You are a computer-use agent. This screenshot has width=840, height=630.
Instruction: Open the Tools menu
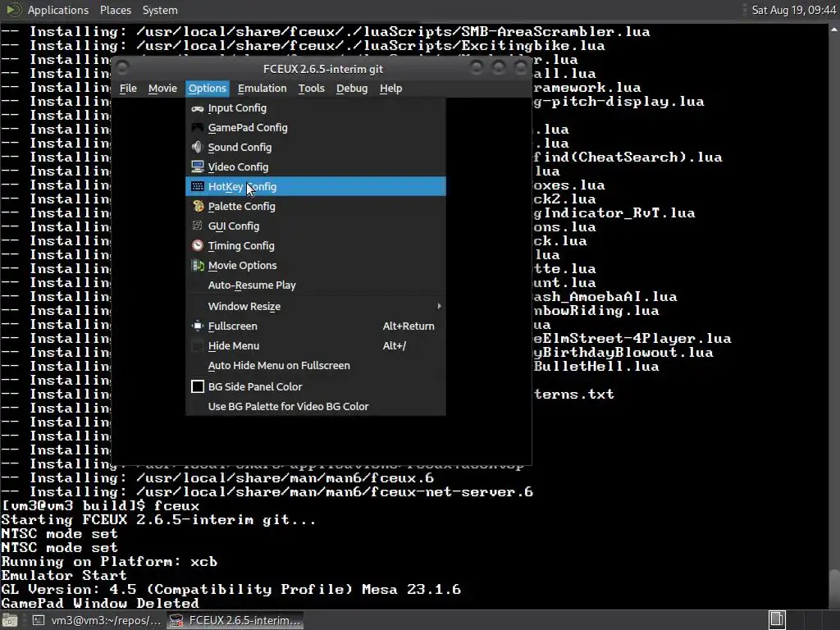click(311, 89)
